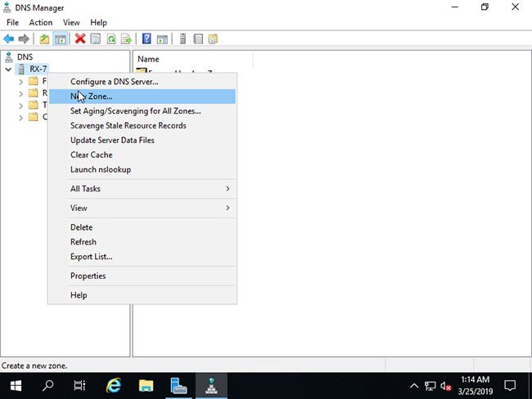Viewport: 532px width, 399px height.
Task: Select the RX-7 server icon in tree
Action: [21, 69]
